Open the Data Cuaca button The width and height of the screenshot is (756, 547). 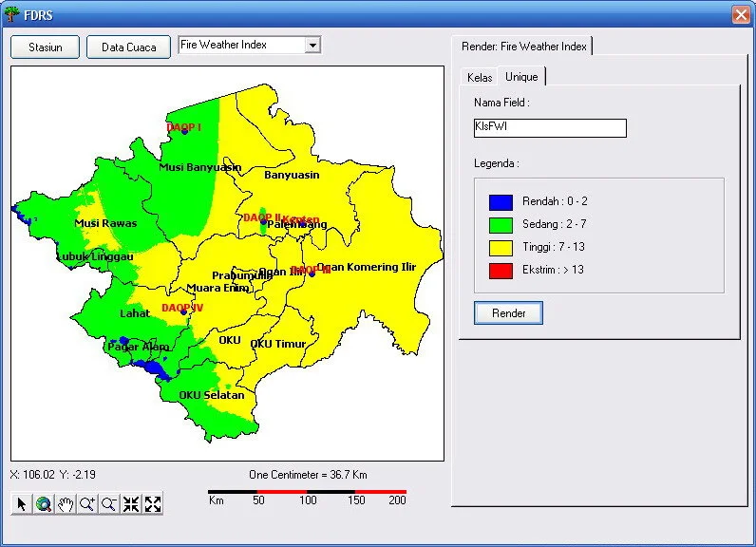point(128,47)
